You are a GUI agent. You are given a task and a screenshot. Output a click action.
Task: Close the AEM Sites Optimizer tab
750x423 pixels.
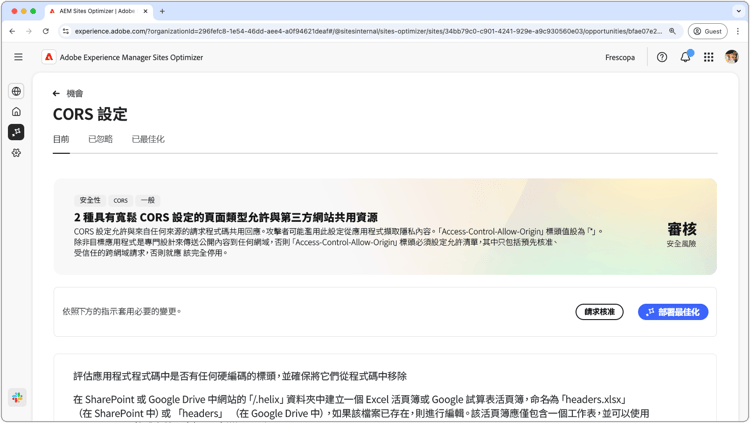pyautogui.click(x=146, y=11)
